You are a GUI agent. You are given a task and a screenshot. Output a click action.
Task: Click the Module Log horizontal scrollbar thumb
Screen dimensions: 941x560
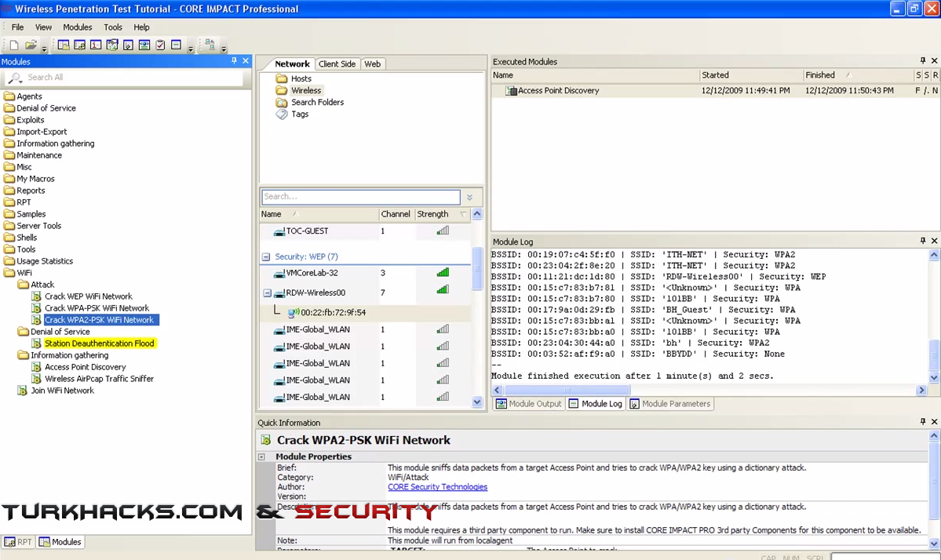pyautogui.click(x=567, y=390)
